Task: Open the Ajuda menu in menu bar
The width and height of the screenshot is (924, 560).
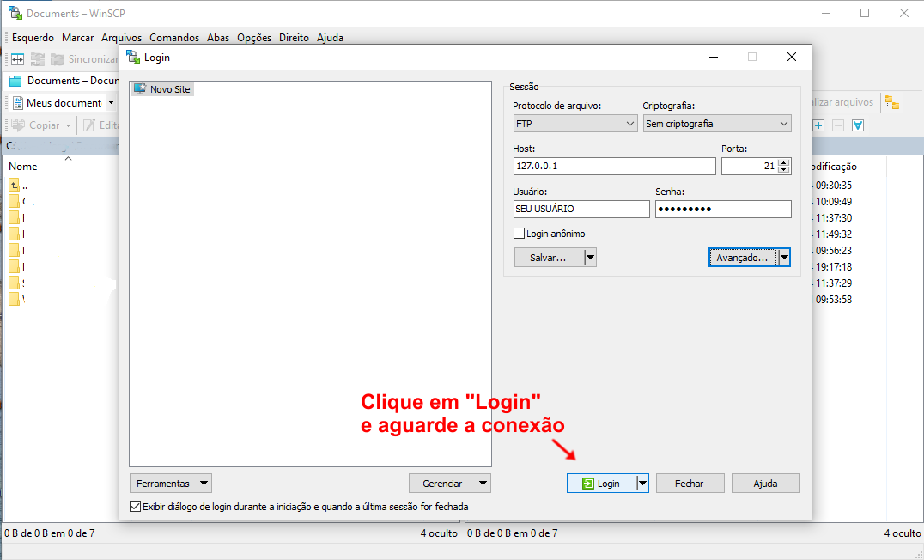Action: 330,37
